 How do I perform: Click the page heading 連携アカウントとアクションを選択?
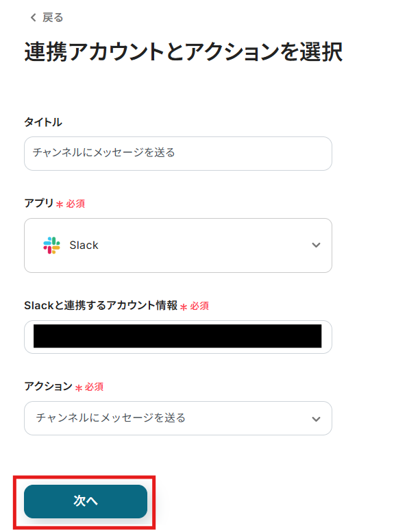coord(183,53)
